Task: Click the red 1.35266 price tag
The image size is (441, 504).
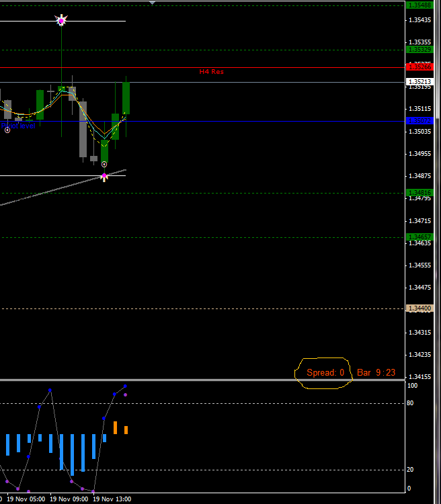Action: pos(419,67)
